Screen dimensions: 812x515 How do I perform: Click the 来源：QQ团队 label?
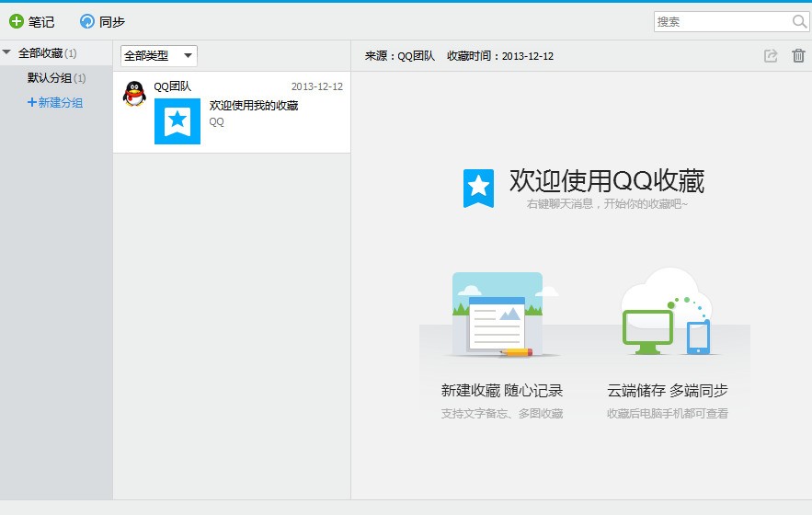click(x=400, y=56)
